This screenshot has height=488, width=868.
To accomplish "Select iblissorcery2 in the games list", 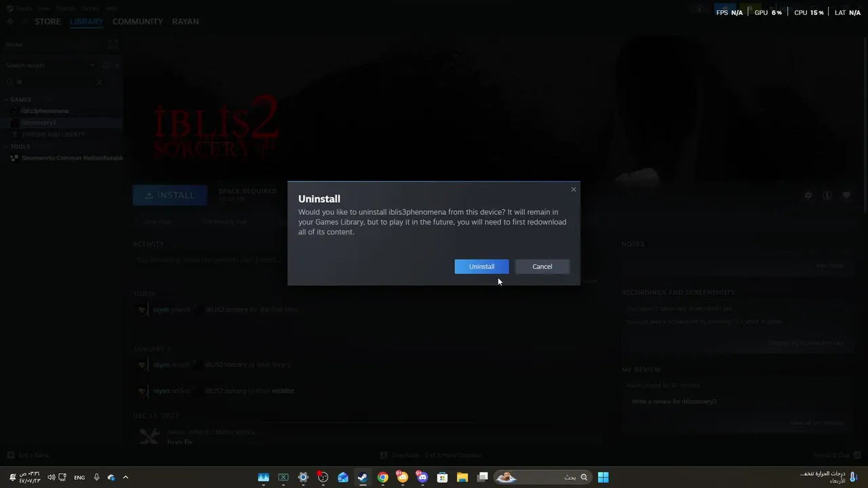I will pyautogui.click(x=39, y=123).
